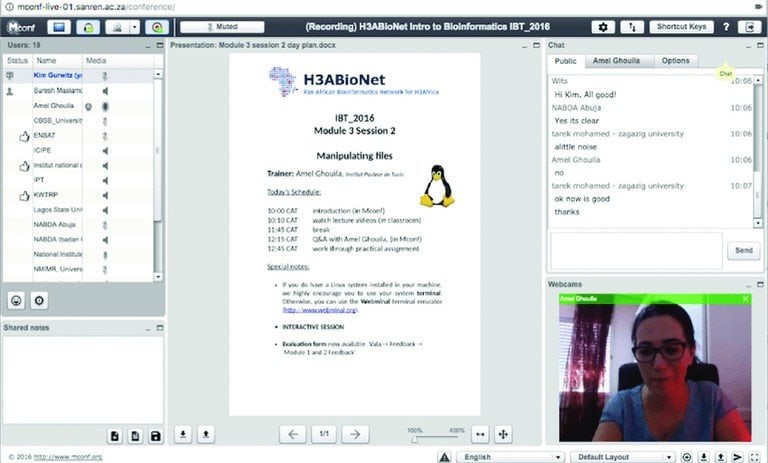Toggle KWTRP speaker icon
The image size is (768, 463).
coord(105,195)
